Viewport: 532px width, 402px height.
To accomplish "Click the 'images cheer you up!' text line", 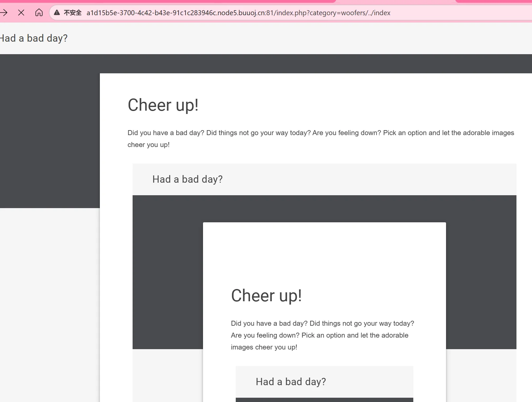I will [264, 347].
